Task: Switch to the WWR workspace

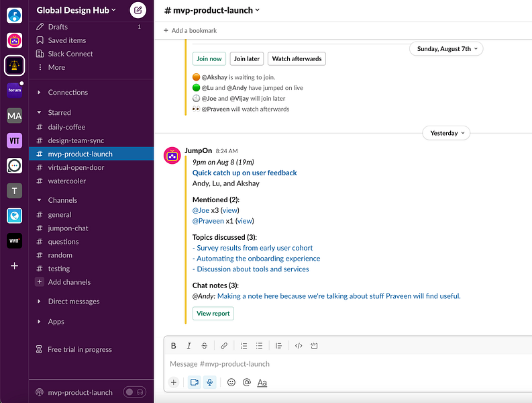Action: point(15,240)
